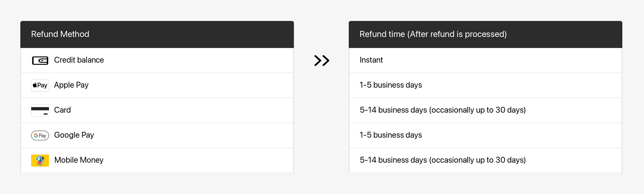Select the Mobile Money text label
This screenshot has height=194, width=644.
pyautogui.click(x=79, y=160)
